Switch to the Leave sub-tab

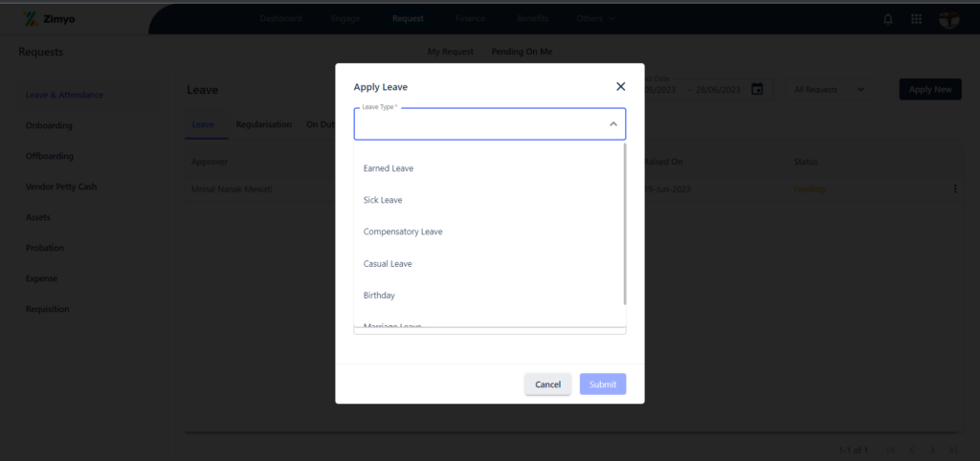(203, 125)
